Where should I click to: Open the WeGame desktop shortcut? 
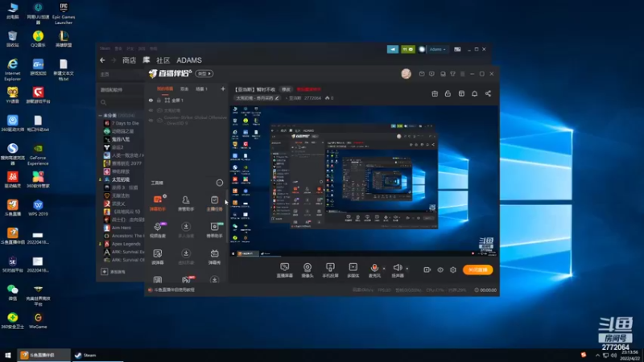point(38,320)
